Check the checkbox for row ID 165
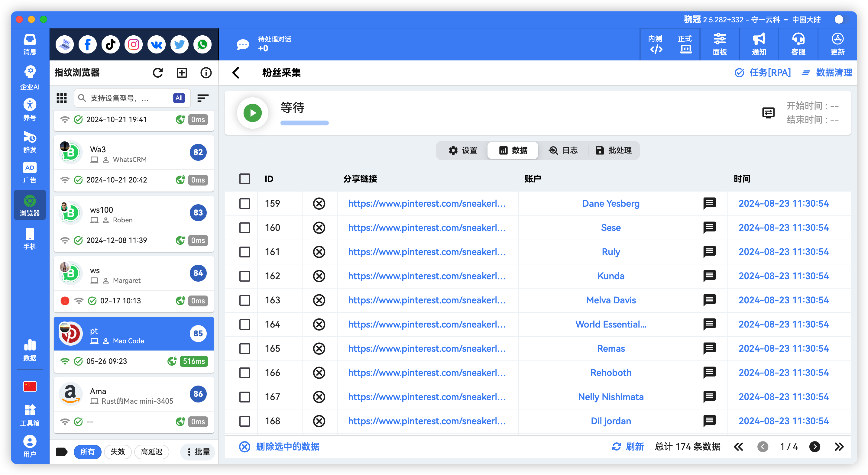The image size is (868, 475). click(x=245, y=349)
